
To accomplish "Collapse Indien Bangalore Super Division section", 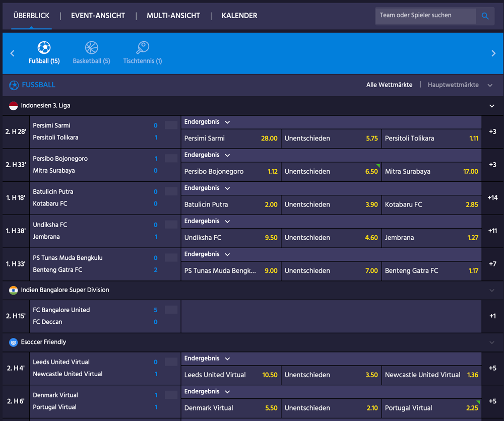I will (x=492, y=290).
